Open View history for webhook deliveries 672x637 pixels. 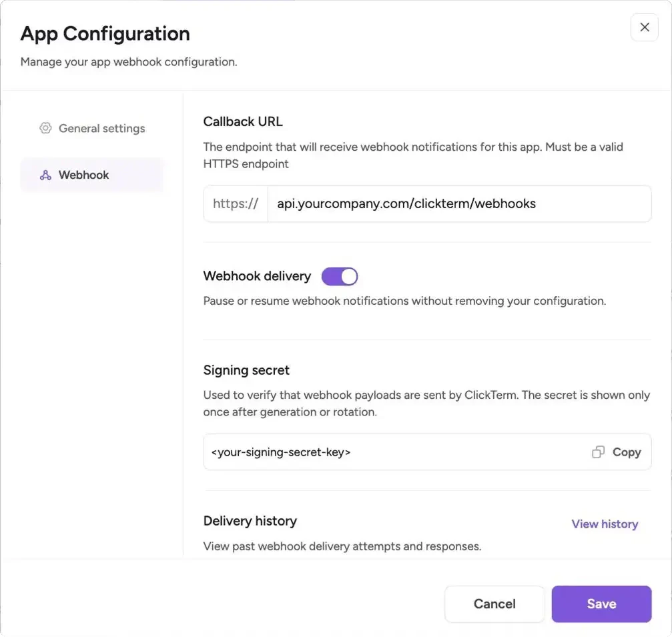(x=604, y=524)
